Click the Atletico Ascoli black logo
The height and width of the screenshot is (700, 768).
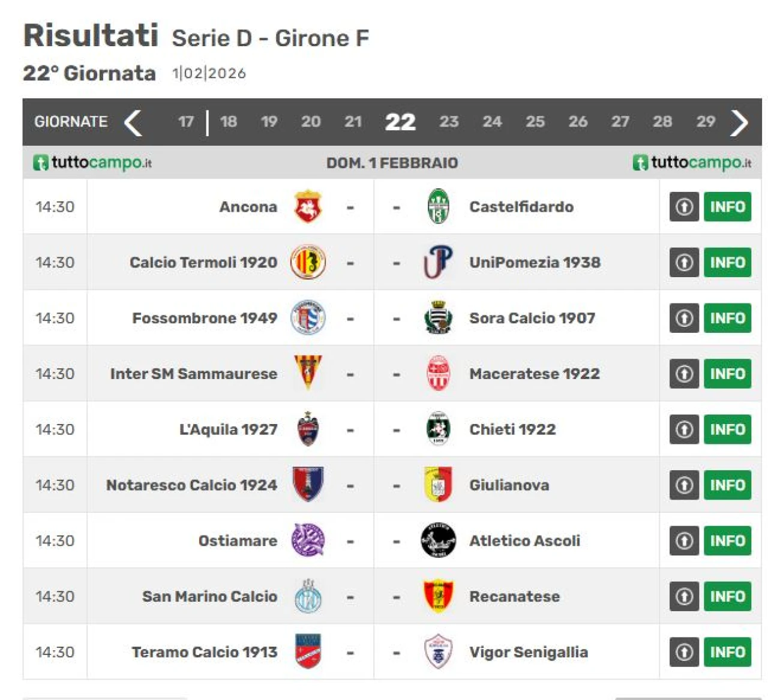coord(438,540)
